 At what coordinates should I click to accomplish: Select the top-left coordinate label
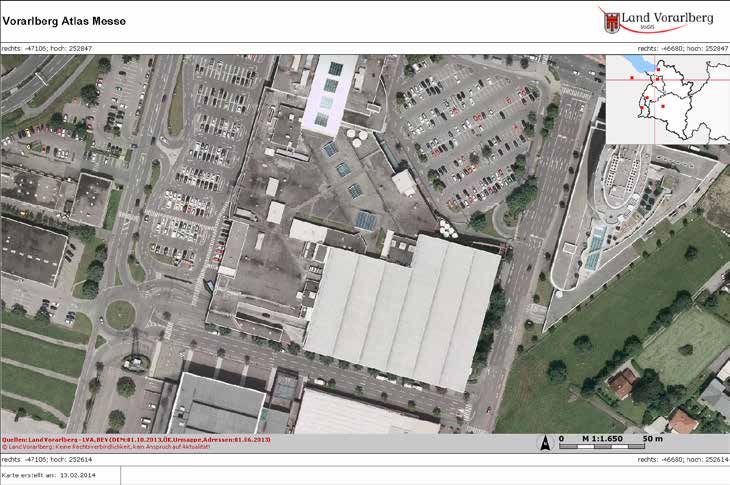[x=47, y=47]
